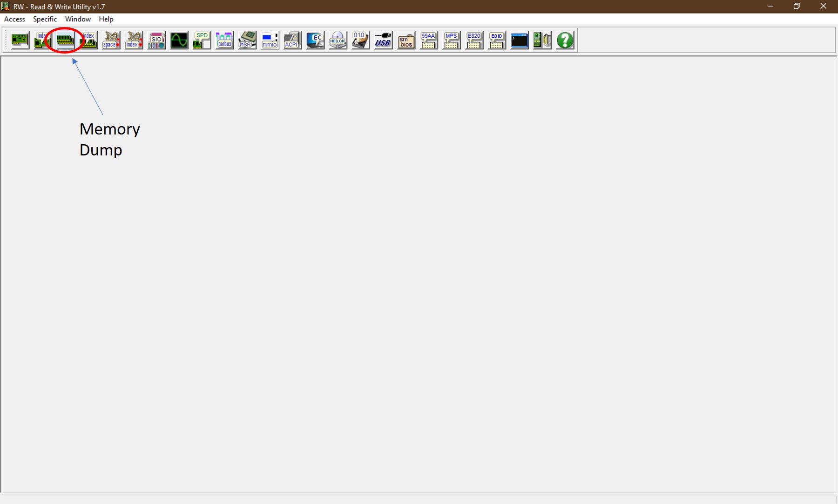
Task: Select the Super IO (SIO) icon
Action: coord(156,40)
